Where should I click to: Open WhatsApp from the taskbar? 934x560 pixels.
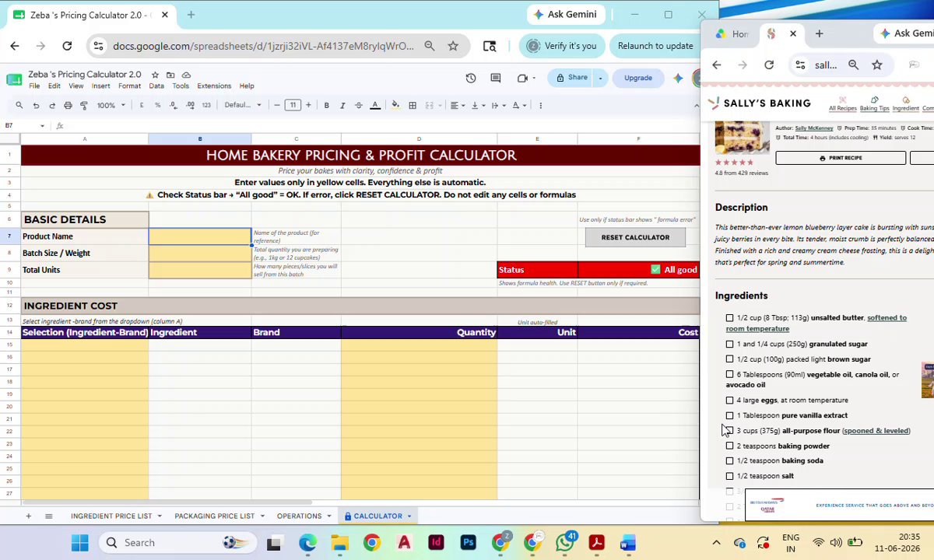pyautogui.click(x=564, y=542)
